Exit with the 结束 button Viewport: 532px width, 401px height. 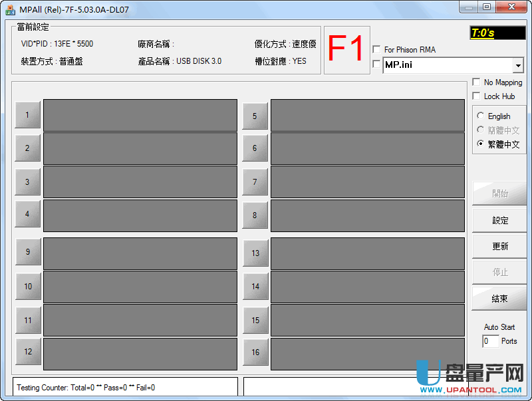tap(499, 299)
